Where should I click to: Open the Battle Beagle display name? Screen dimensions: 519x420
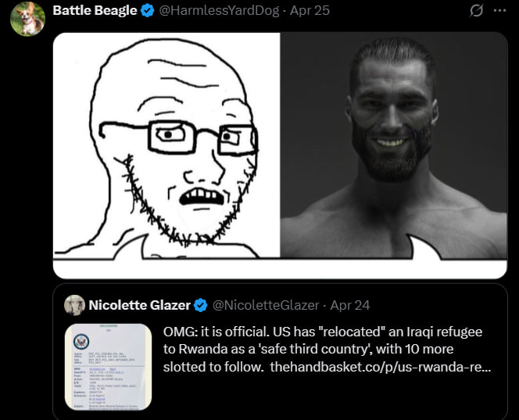(x=95, y=11)
